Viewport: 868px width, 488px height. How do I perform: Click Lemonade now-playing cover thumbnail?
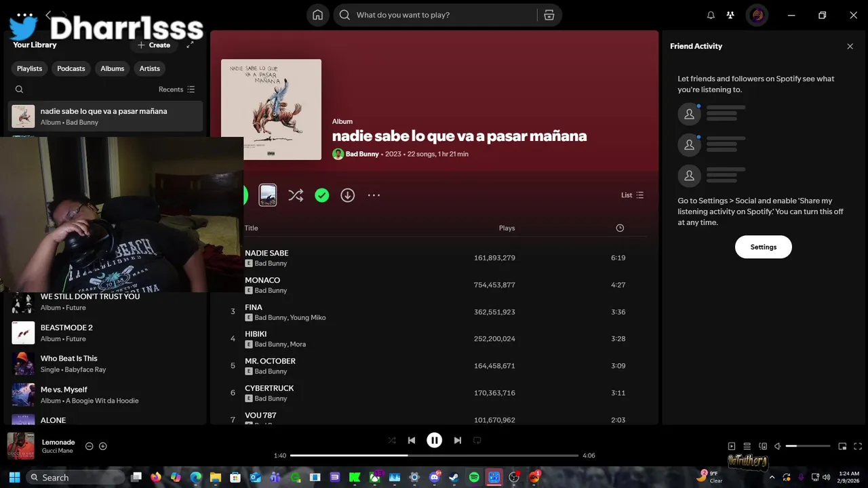coord(21,446)
